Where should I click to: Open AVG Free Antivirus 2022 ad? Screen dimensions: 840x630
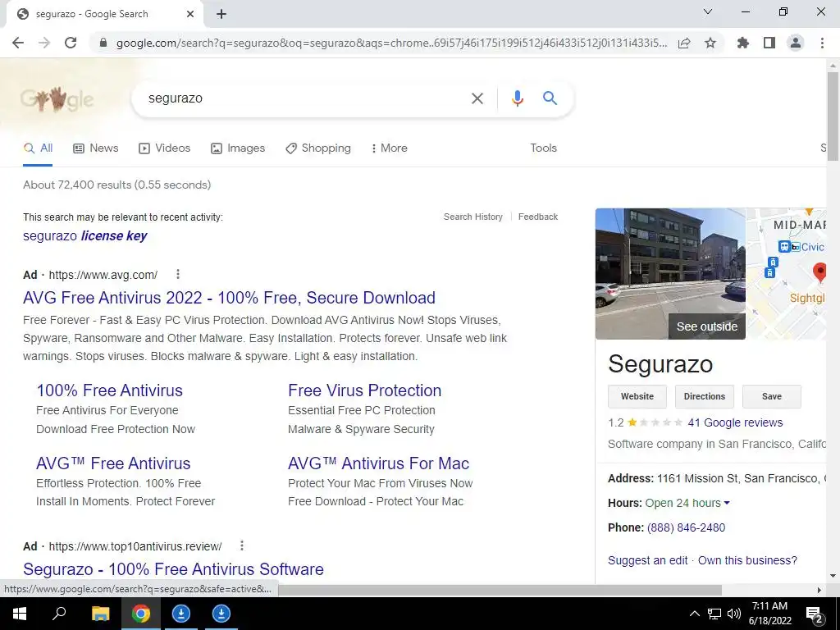point(229,298)
